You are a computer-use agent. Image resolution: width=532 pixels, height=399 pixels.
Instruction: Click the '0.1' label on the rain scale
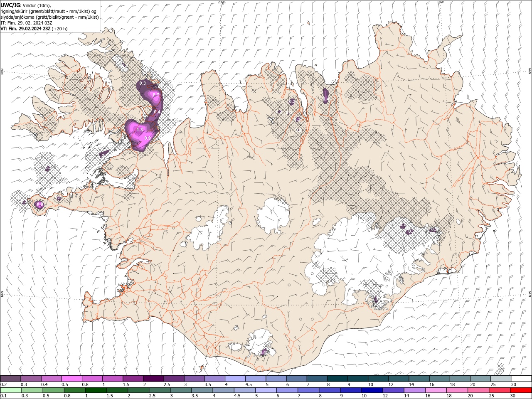(x=3, y=396)
